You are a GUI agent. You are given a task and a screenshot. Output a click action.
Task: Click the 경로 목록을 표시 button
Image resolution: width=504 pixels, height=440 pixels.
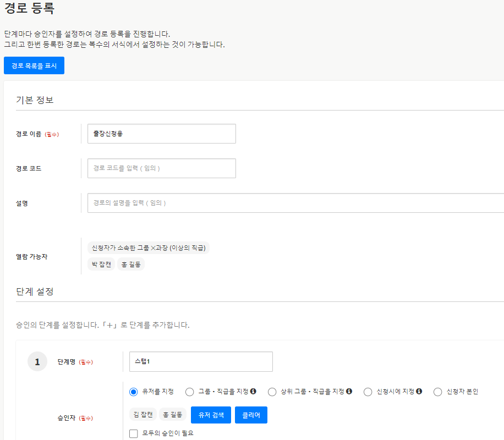[34, 65]
